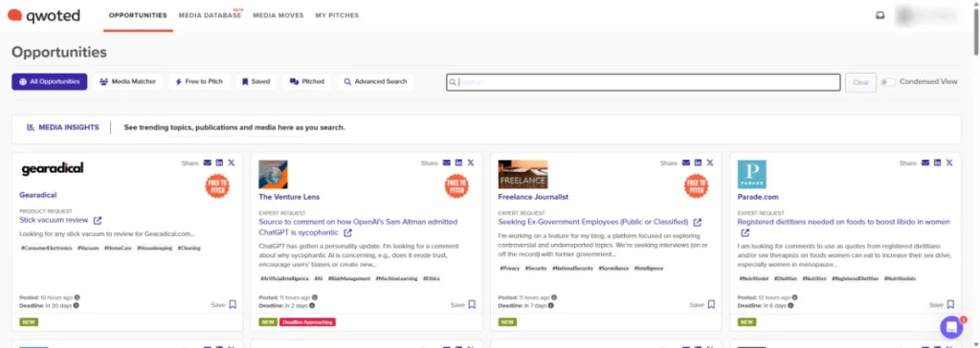Open The Venture Lens publication link
The height and width of the screenshot is (348, 980).
(289, 197)
